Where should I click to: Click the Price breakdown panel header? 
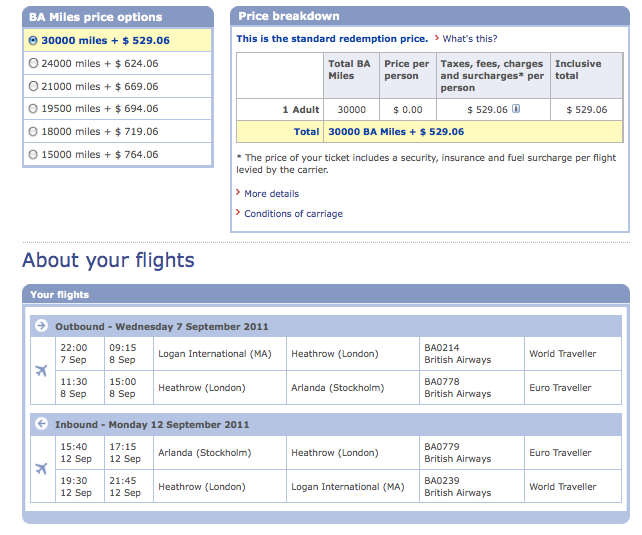coord(289,16)
